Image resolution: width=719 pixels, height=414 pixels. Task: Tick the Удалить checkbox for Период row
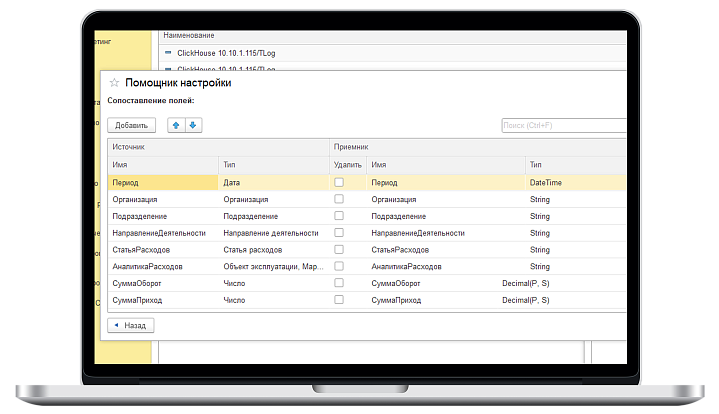click(x=339, y=183)
